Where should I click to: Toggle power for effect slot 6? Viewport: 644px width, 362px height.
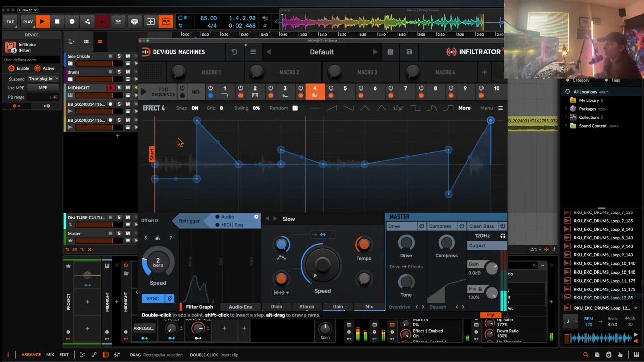pos(361,88)
